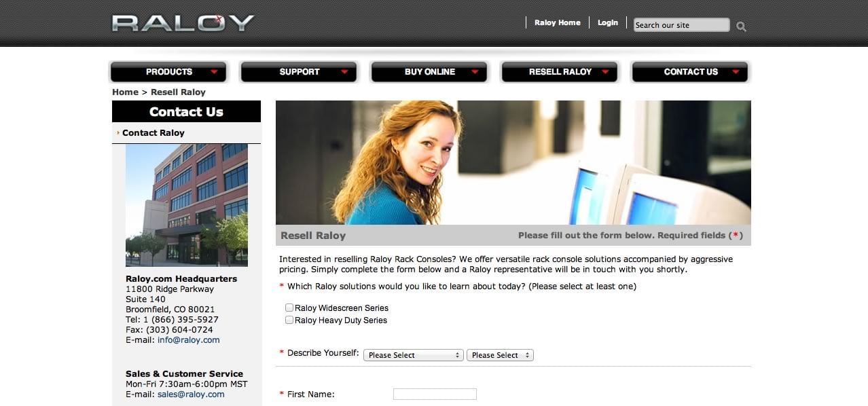Open the Support navigation menu
The width and height of the screenshot is (868, 406).
pos(299,72)
